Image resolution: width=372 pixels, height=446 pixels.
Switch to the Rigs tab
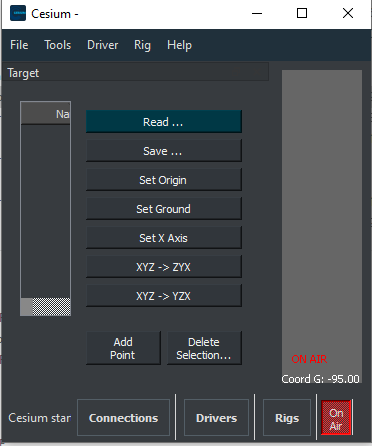(x=287, y=418)
